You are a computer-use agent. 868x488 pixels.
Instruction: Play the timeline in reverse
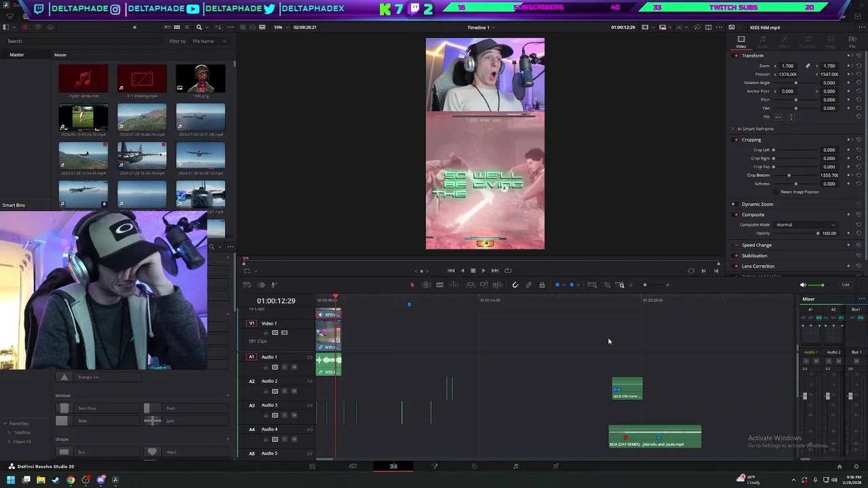(x=462, y=270)
